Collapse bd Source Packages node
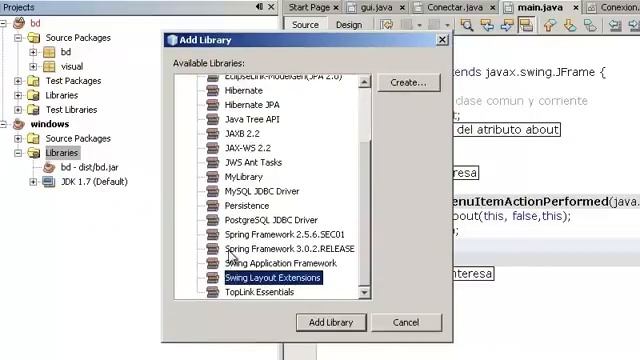Screen dimensions: 640x360 tap(18, 38)
